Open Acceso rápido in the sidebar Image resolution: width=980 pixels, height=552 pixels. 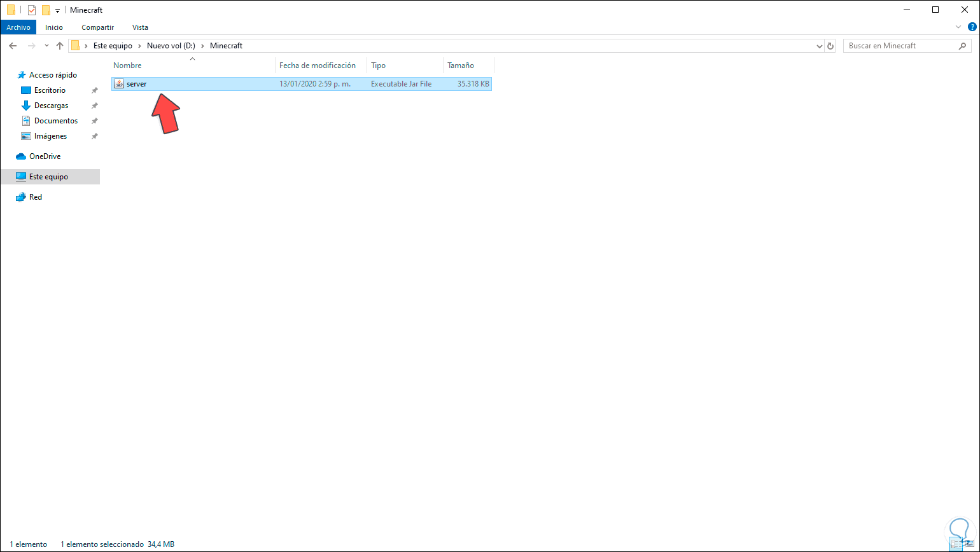[x=53, y=75]
